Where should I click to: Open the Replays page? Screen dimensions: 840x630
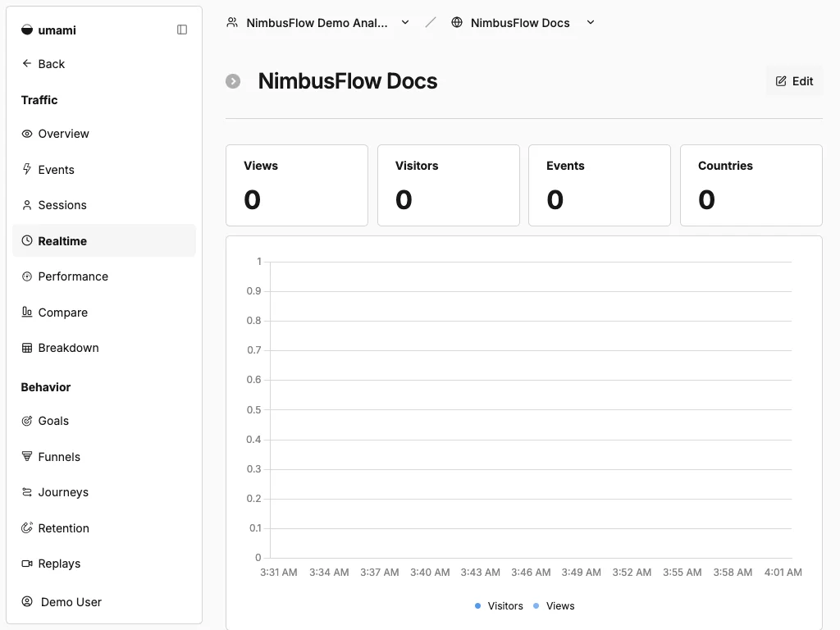(104, 564)
